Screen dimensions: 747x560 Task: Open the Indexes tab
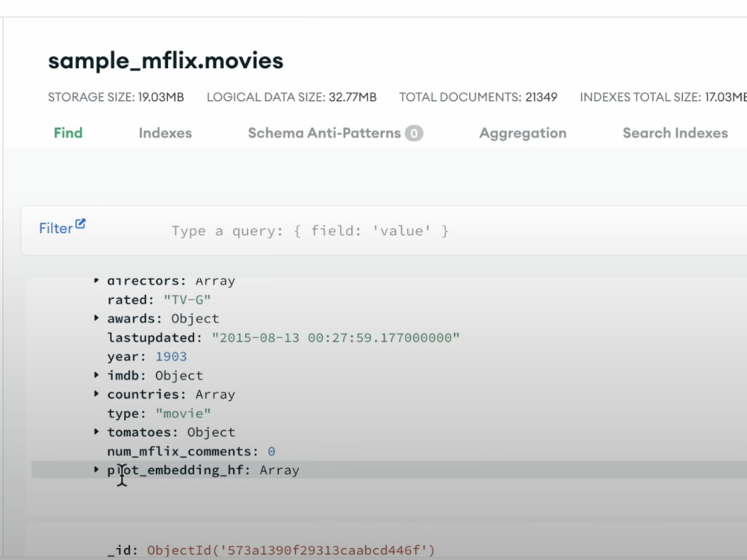(165, 133)
